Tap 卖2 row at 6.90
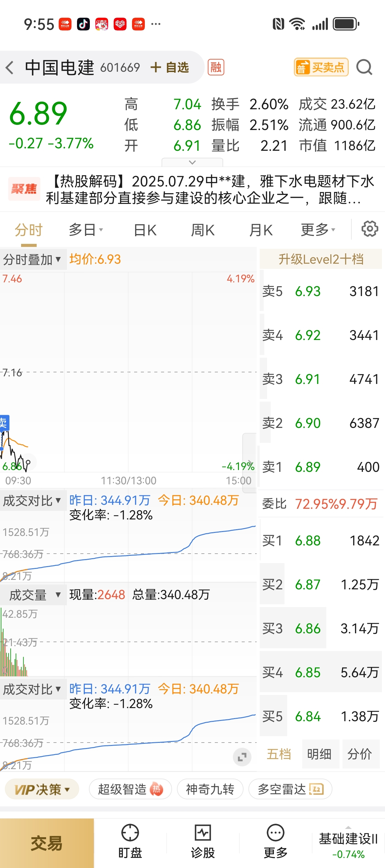The image size is (385, 868). (x=321, y=423)
